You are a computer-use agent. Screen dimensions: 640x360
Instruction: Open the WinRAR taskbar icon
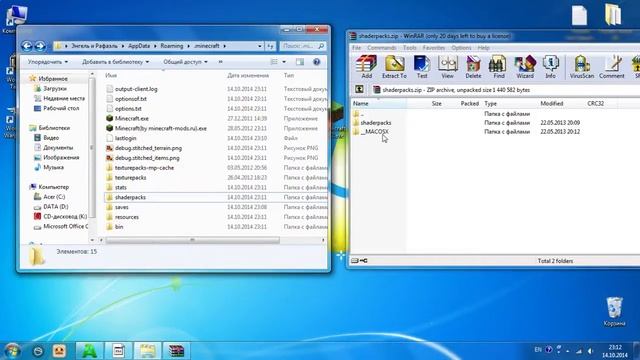point(176,351)
